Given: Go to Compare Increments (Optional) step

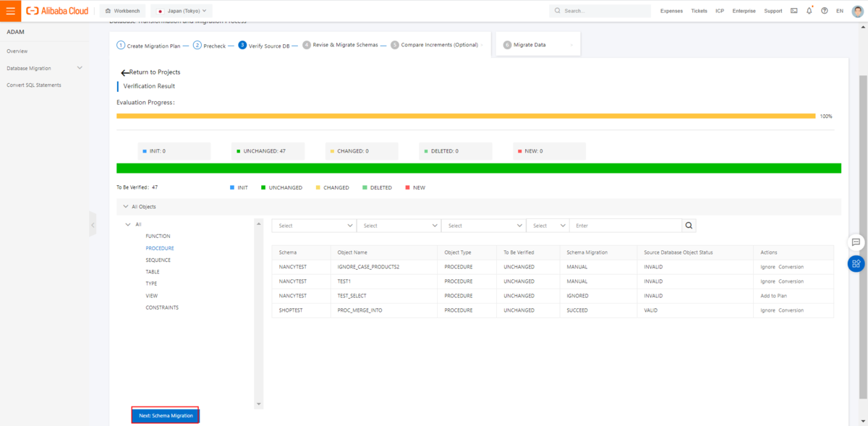Looking at the screenshot, I should [x=434, y=45].
